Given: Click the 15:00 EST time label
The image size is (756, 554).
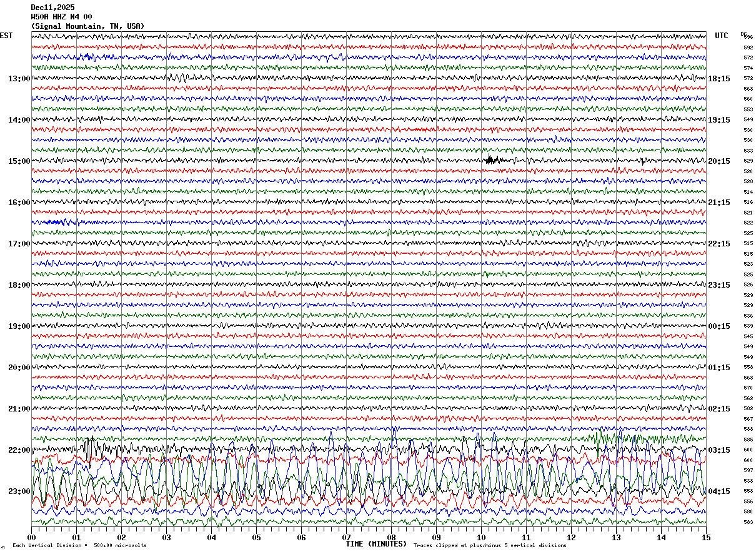Looking at the screenshot, I should (19, 161).
